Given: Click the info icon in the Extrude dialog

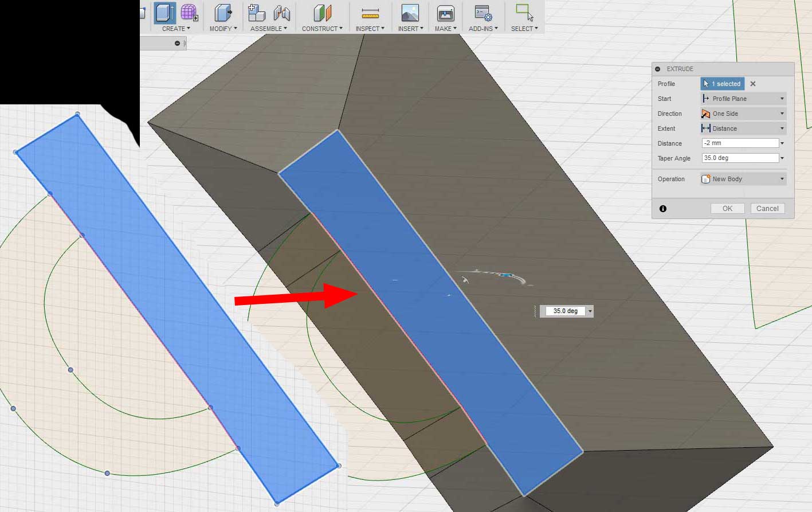Looking at the screenshot, I should [x=663, y=208].
